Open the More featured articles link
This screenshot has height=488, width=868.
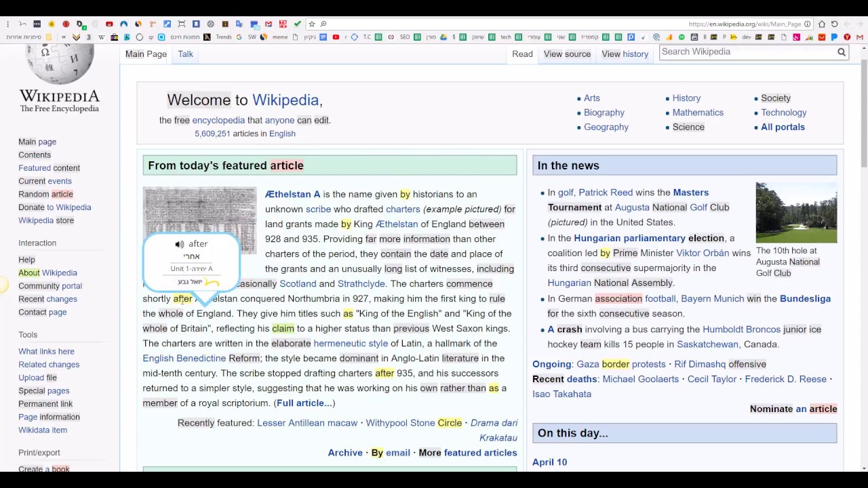(468, 453)
